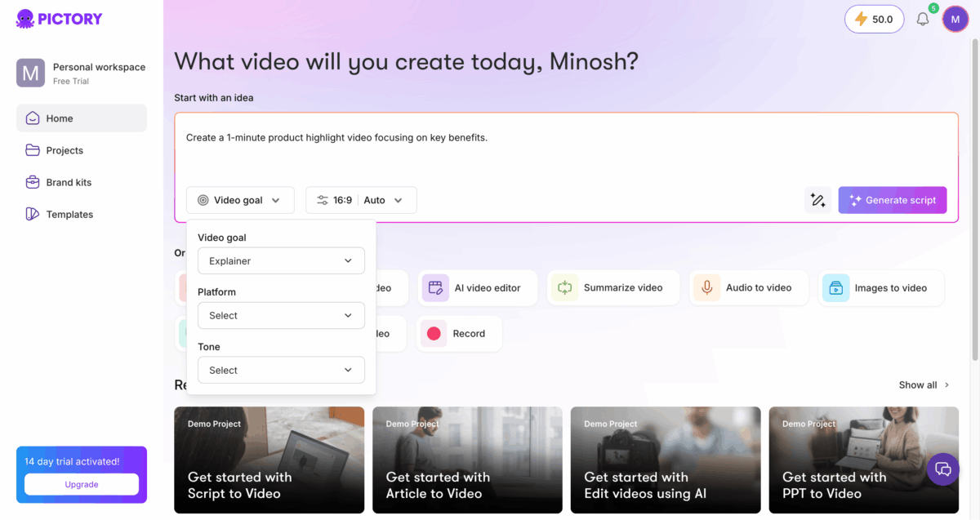Click the lightning credits 50.0 badge

click(874, 19)
